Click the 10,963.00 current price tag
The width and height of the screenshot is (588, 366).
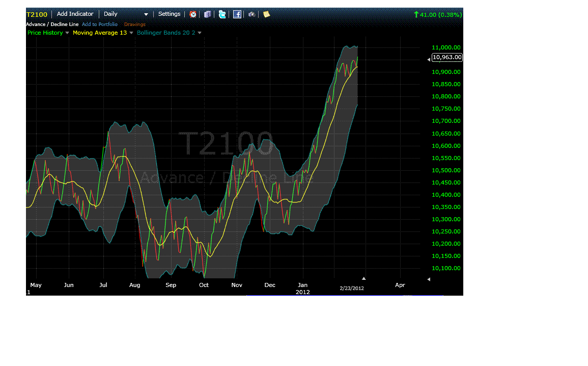pyautogui.click(x=447, y=57)
